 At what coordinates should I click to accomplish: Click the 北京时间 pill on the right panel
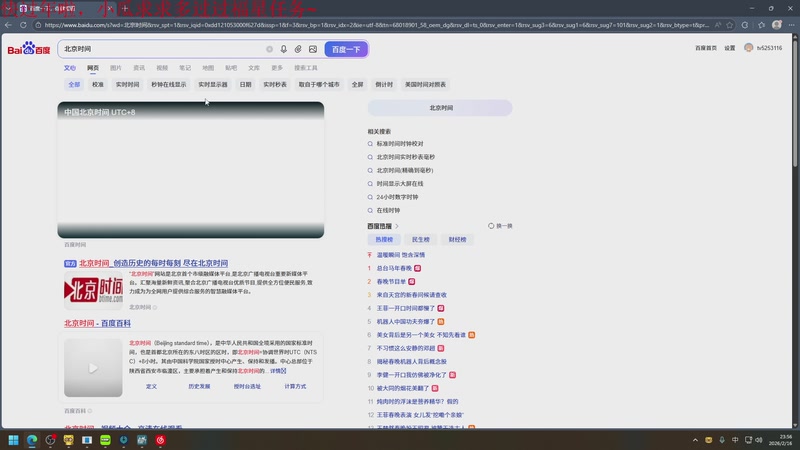(440, 108)
